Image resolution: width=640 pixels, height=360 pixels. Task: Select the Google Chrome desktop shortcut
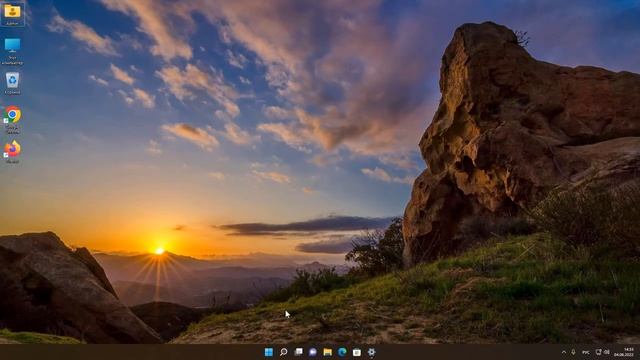(12, 120)
